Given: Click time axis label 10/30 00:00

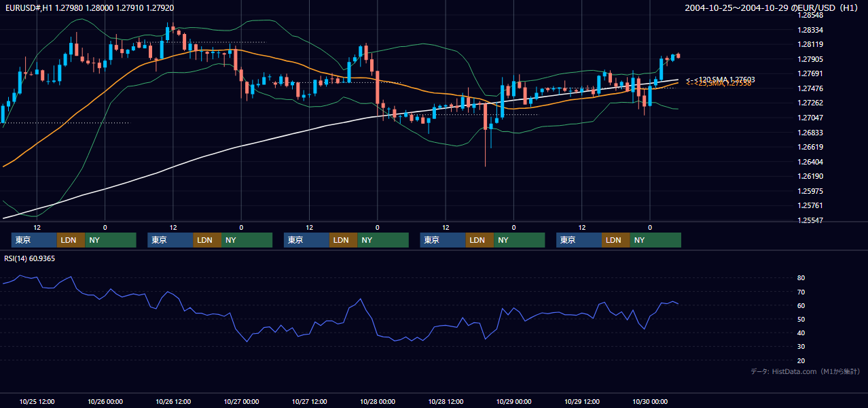Looking at the screenshot, I should coord(650,401).
